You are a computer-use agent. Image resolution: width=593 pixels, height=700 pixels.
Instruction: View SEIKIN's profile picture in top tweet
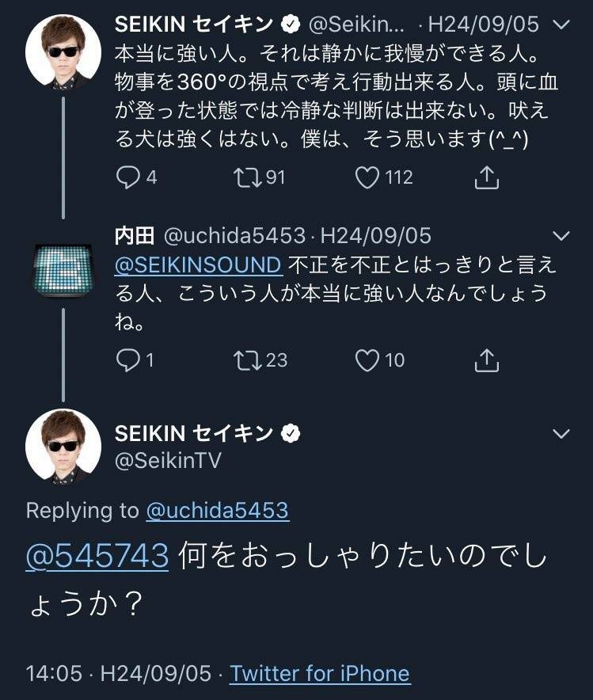pyautogui.click(x=63, y=51)
